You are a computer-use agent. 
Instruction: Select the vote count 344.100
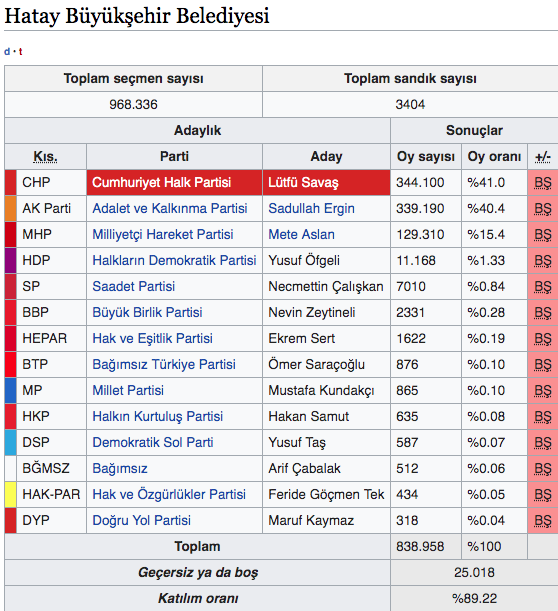click(420, 182)
